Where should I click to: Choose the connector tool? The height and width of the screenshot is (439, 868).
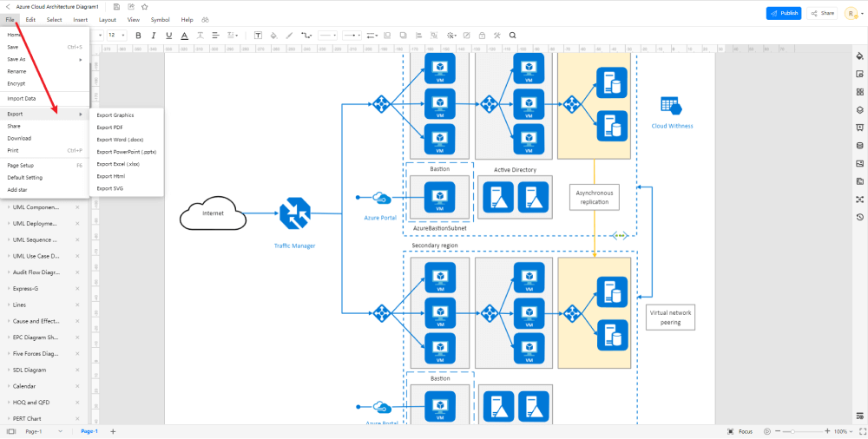click(x=306, y=36)
